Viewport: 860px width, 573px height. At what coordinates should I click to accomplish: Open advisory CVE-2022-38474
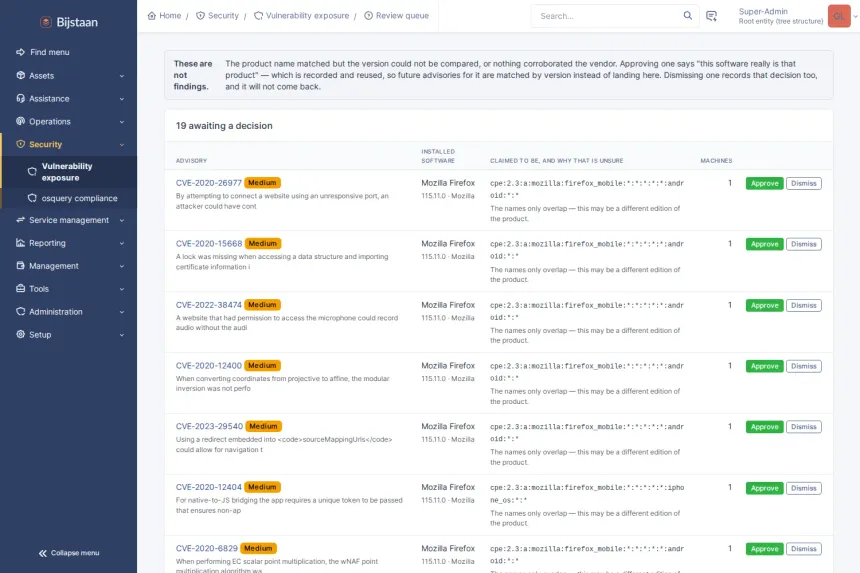(208, 305)
